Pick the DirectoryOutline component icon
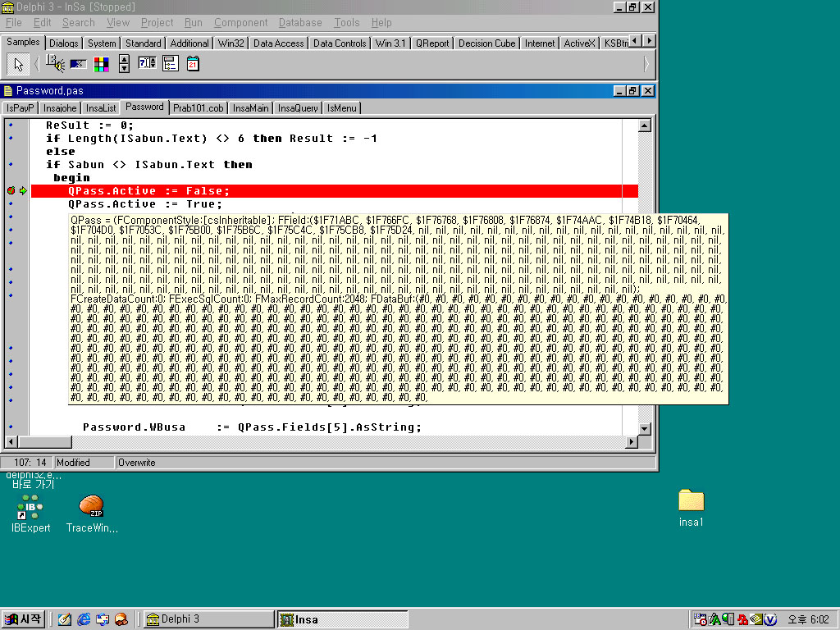 pos(170,63)
